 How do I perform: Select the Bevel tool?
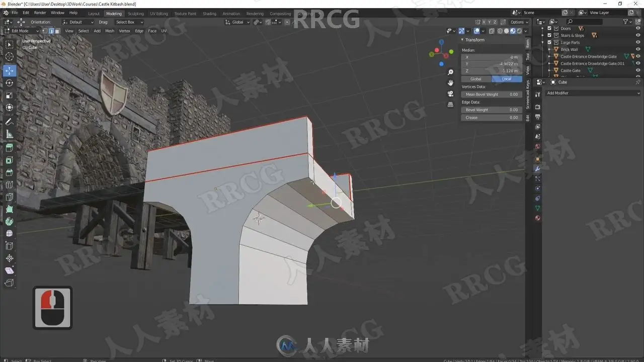click(x=10, y=172)
